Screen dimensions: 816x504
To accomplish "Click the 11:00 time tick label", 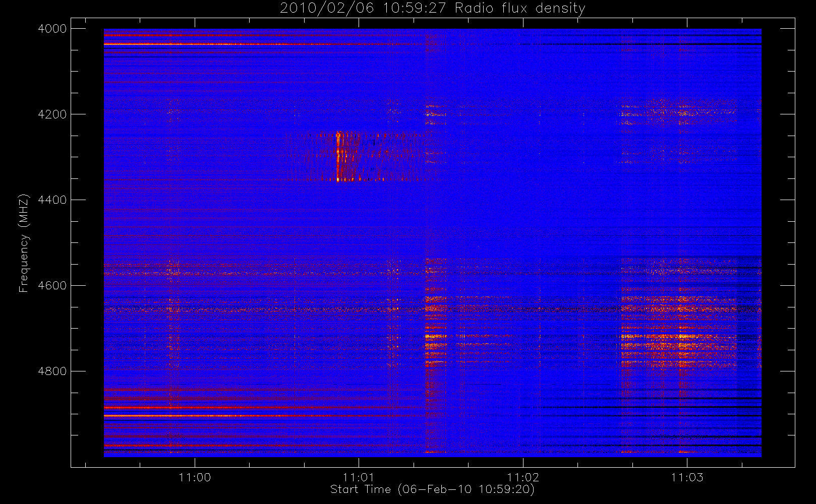I will coord(195,477).
